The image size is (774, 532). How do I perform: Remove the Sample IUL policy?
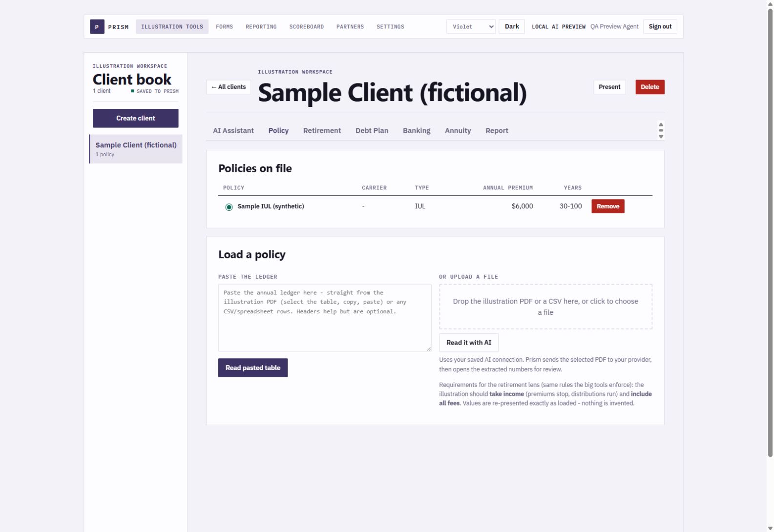click(x=607, y=206)
